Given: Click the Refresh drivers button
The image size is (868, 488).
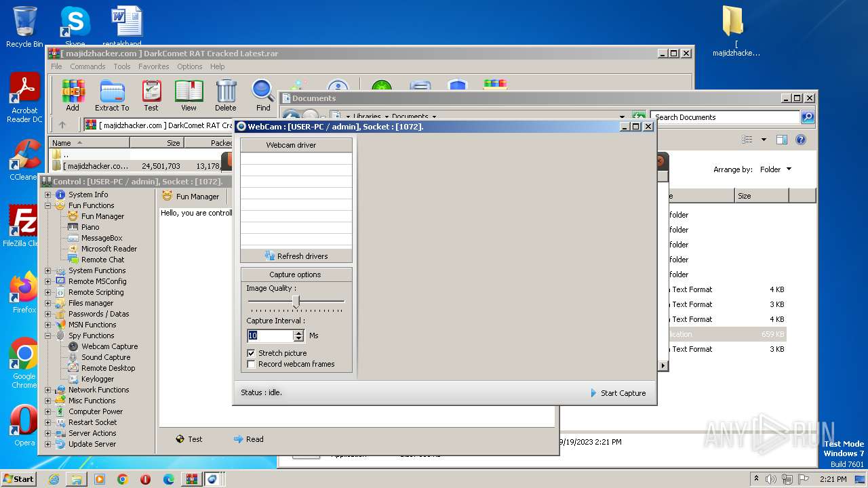Looking at the screenshot, I should point(296,256).
